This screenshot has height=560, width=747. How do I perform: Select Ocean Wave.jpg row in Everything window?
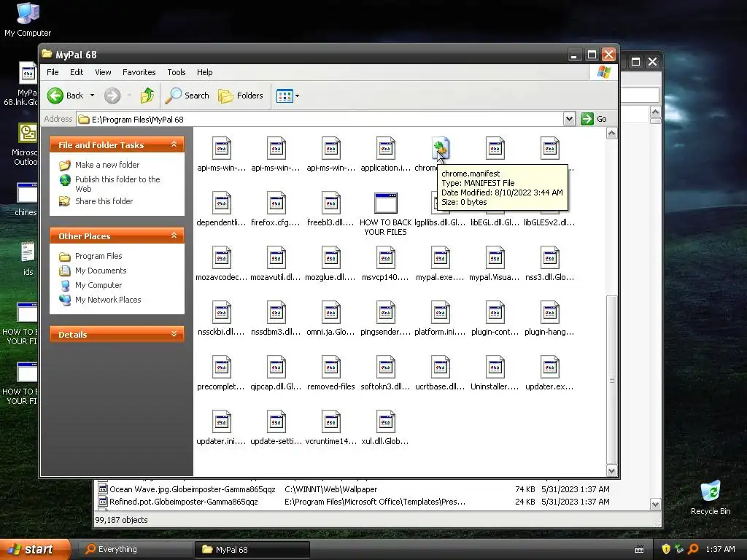click(x=354, y=489)
